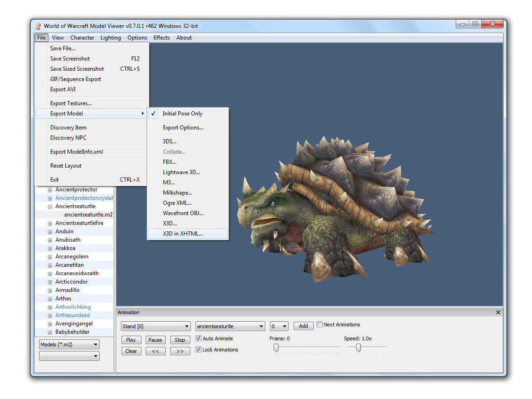Screen dimensions: 532x399
Task: Expand the Ancientprotectorcrystal tree node
Action: point(50,198)
